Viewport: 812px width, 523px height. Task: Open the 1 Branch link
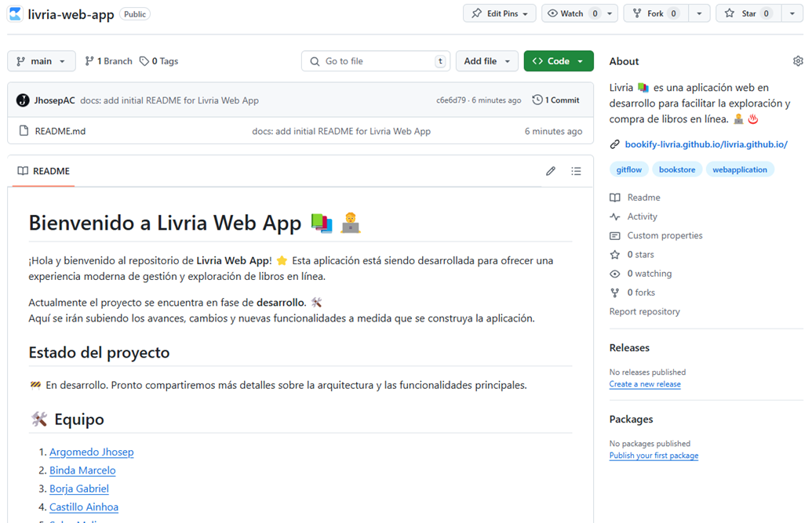coord(109,61)
